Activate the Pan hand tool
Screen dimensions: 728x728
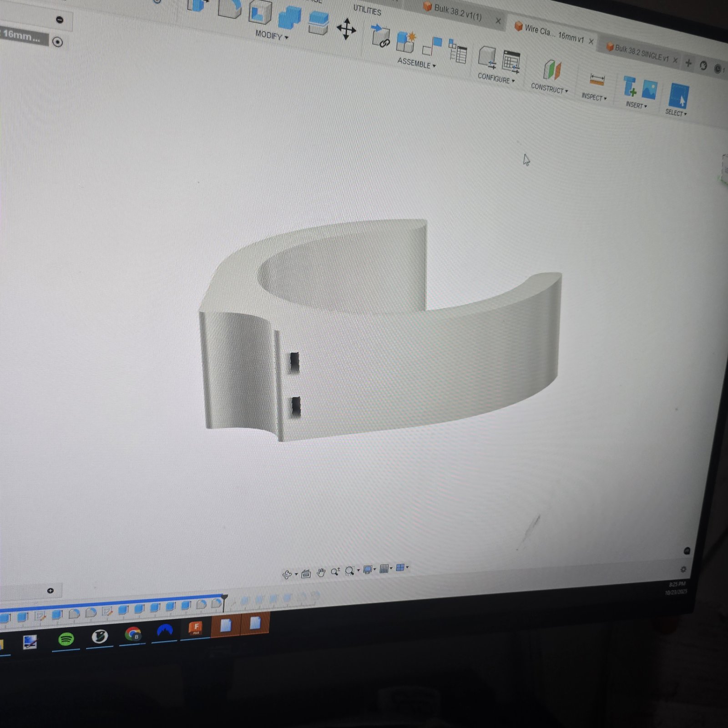pyautogui.click(x=321, y=572)
